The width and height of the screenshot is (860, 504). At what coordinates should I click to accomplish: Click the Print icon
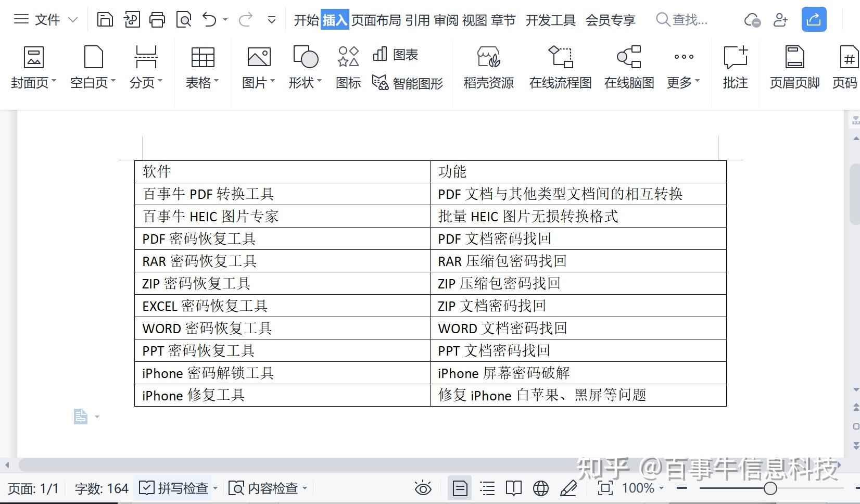click(x=157, y=20)
